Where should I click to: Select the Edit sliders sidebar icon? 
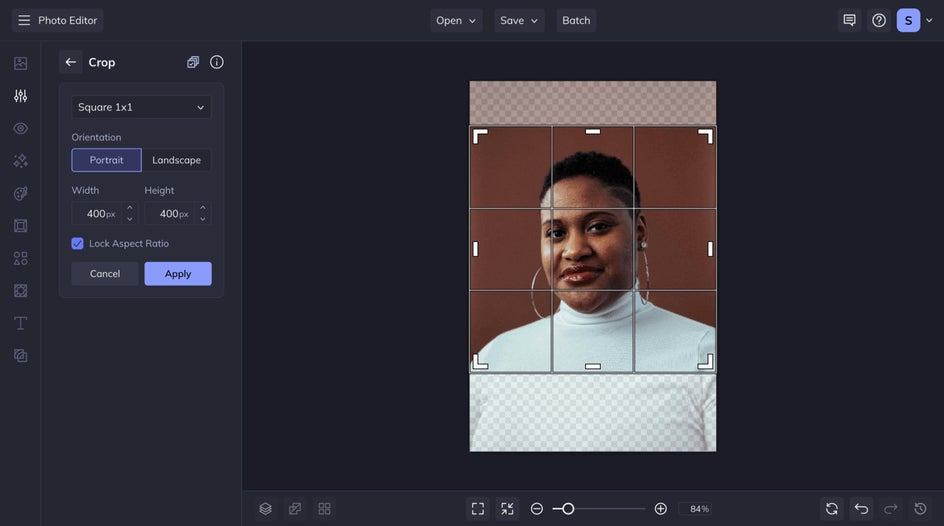pos(20,96)
